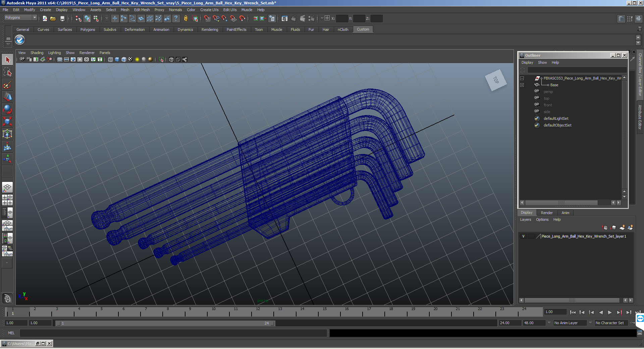Select the Soft Modification tool

[7, 147]
